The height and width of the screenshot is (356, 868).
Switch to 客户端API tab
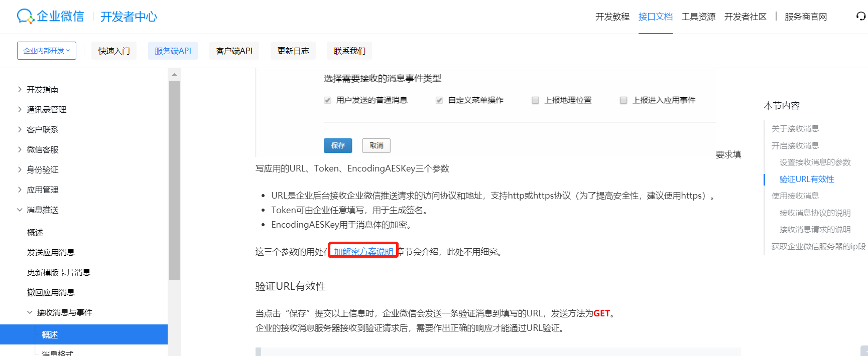pyautogui.click(x=234, y=51)
